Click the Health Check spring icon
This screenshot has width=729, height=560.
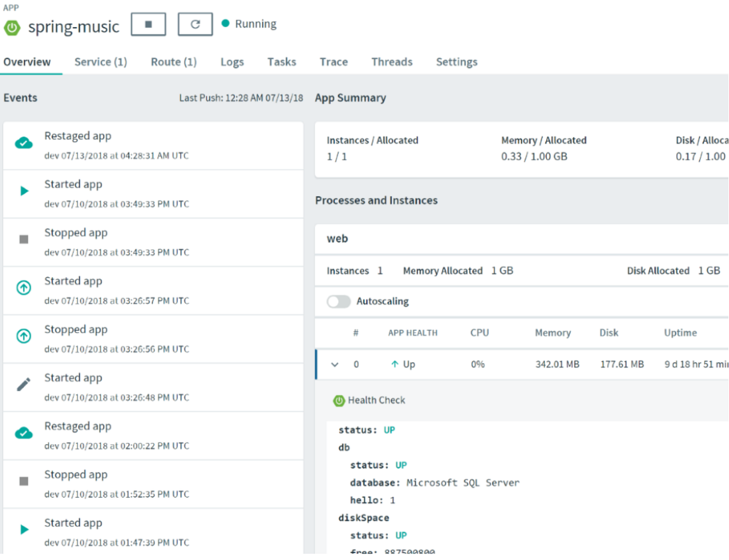tap(338, 401)
